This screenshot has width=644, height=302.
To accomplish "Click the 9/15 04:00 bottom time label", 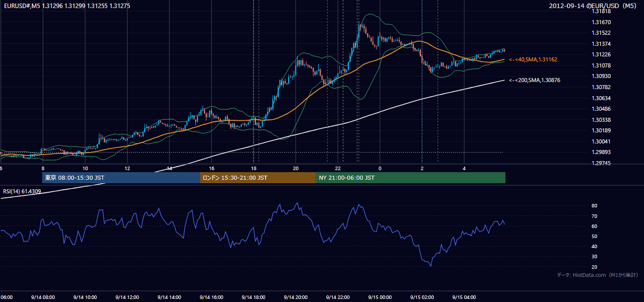I will click(464, 297).
